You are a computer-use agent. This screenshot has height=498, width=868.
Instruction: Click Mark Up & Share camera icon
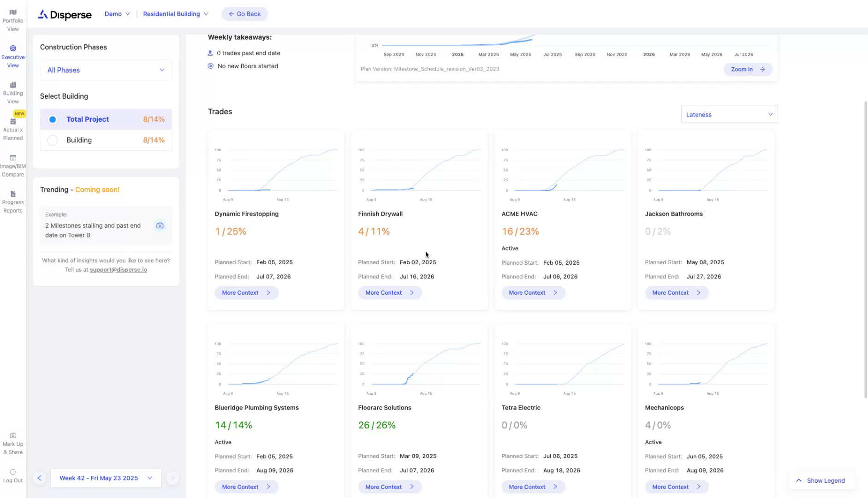[13, 436]
